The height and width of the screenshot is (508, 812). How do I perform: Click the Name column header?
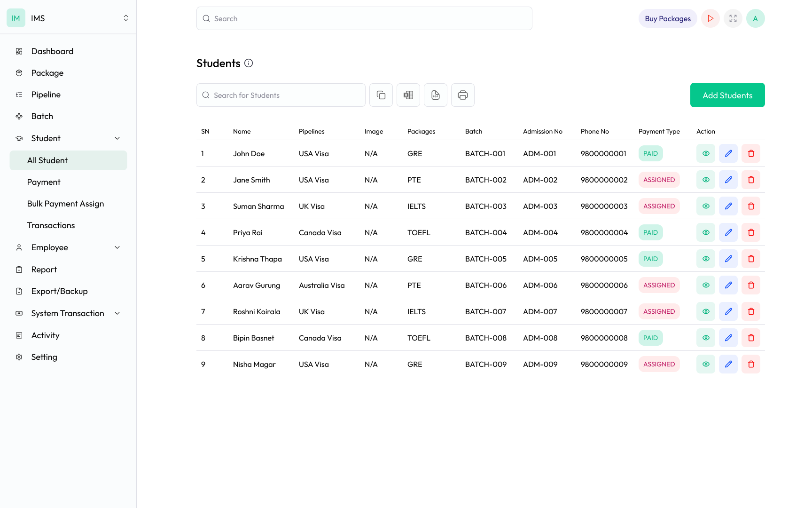242,131
